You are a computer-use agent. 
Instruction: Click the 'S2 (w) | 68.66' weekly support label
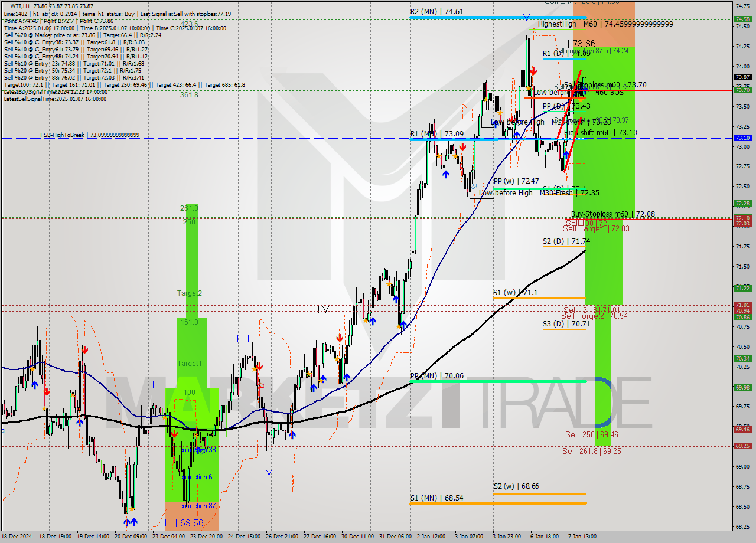[x=516, y=486]
